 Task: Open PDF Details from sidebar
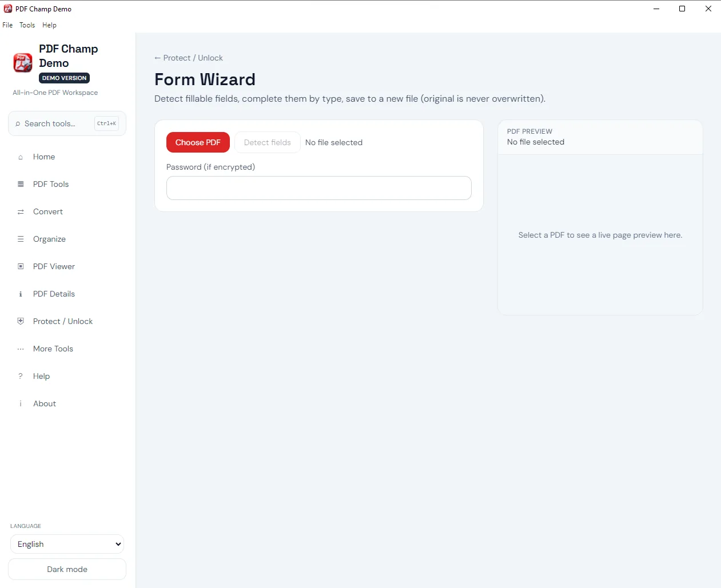coord(54,294)
